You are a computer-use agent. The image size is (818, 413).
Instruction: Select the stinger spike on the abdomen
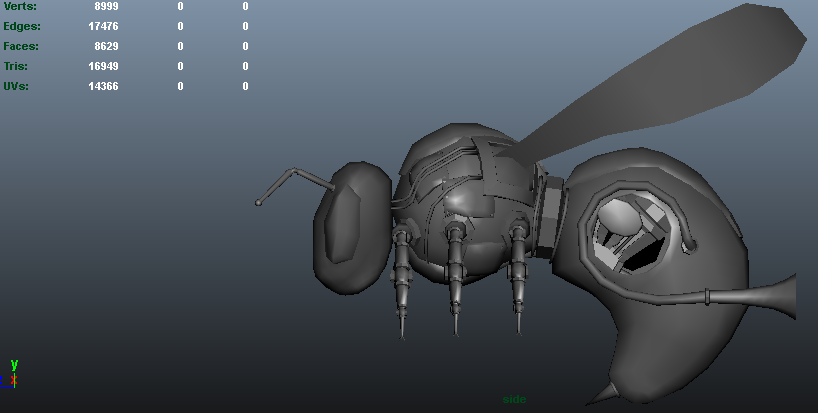[603, 394]
